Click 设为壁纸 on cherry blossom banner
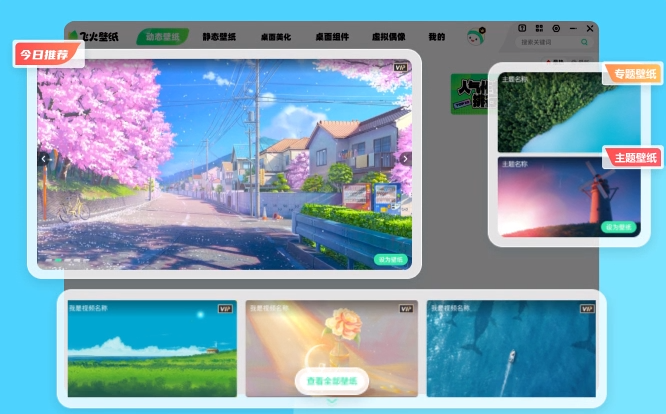 391,259
